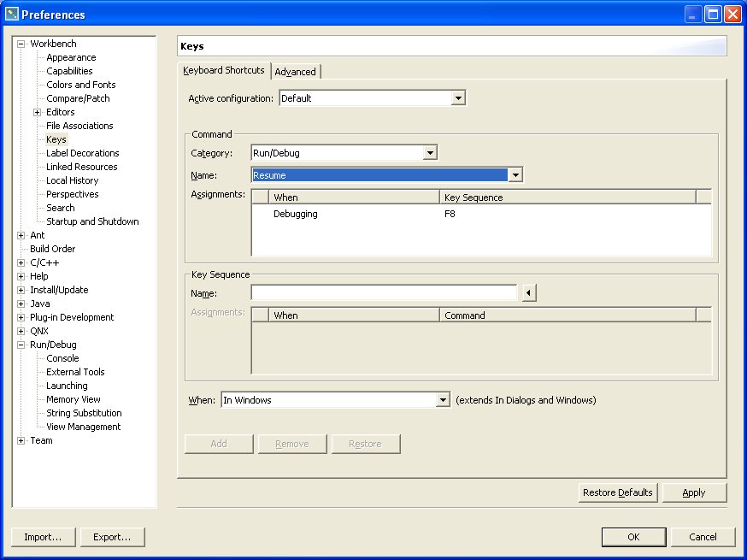The height and width of the screenshot is (560, 747).
Task: Click the Restore Defaults button
Action: pyautogui.click(x=617, y=492)
